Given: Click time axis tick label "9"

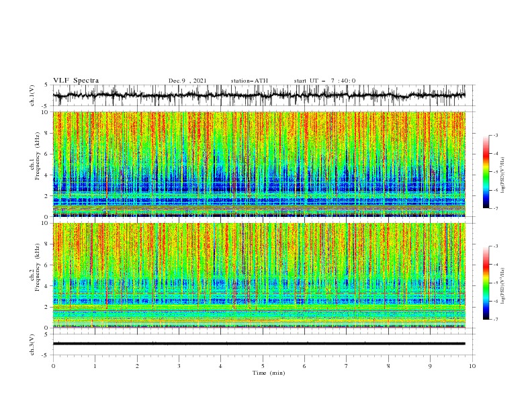Looking at the screenshot, I should pyautogui.click(x=430, y=366).
